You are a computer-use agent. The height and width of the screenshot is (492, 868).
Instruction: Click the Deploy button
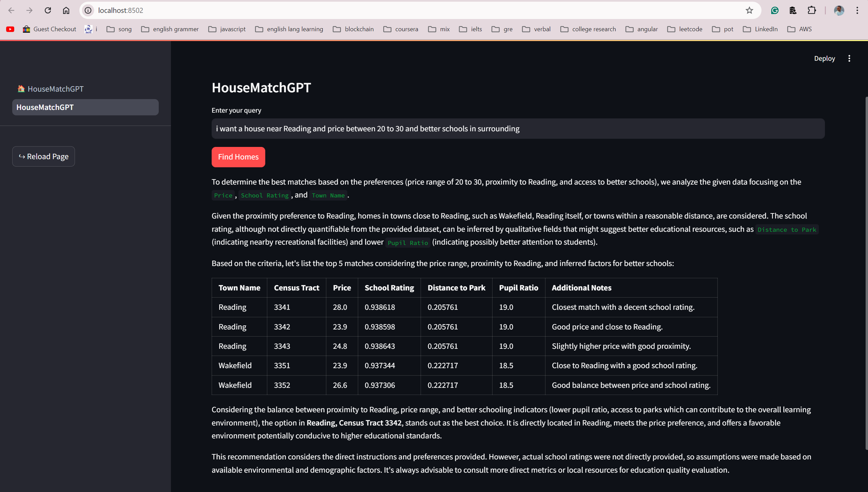click(824, 58)
